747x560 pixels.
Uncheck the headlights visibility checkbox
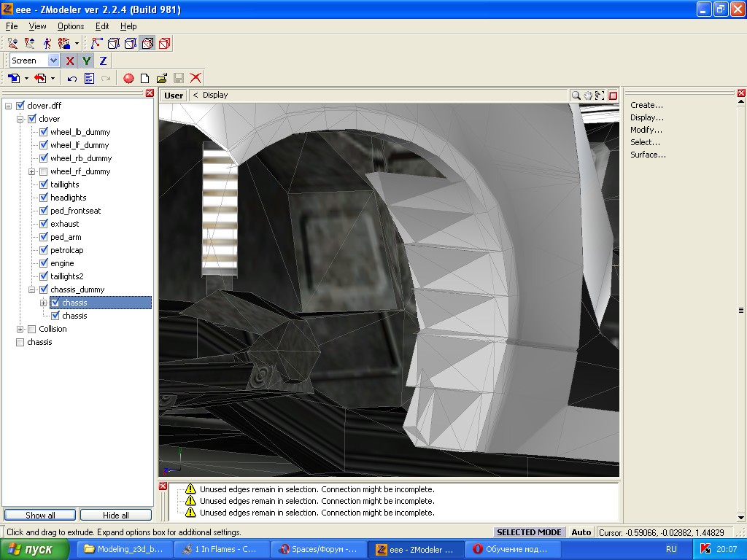pos(44,198)
